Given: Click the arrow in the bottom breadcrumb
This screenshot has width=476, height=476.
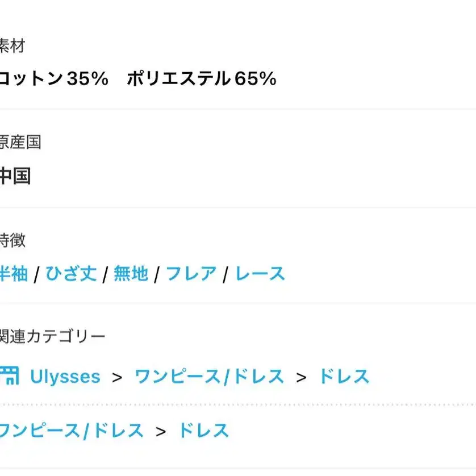Looking at the screenshot, I should coord(161,432).
